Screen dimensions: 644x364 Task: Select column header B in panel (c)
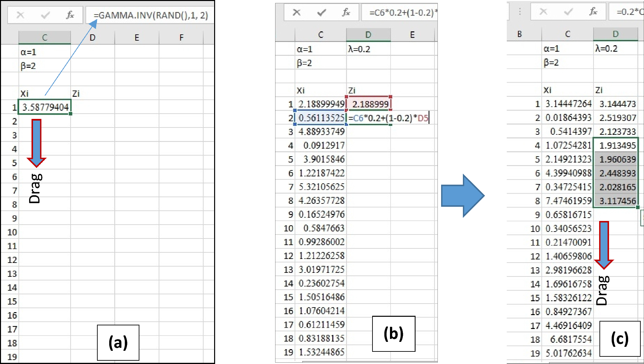tap(520, 34)
